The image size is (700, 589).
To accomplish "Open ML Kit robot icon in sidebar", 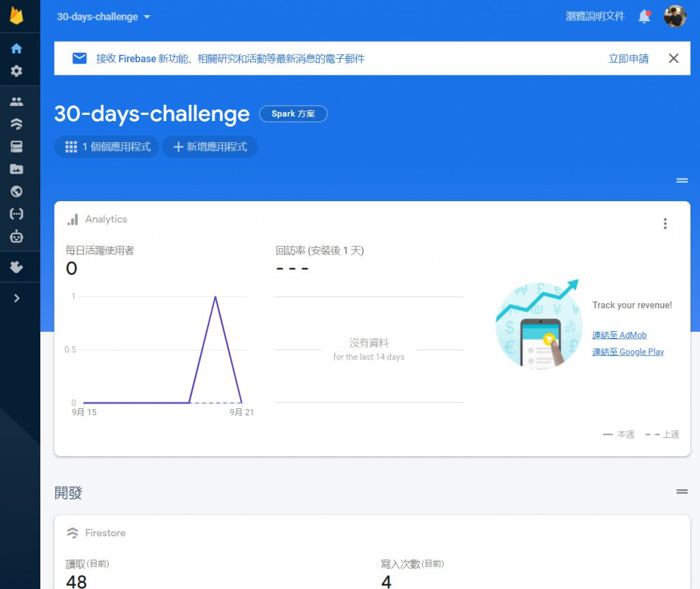I will click(x=16, y=236).
